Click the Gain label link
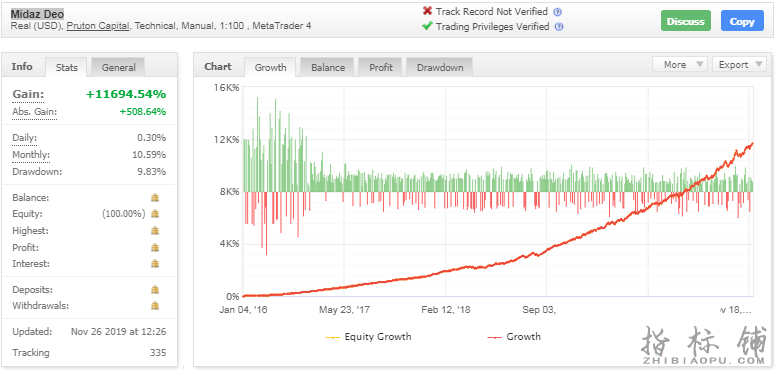Image resolution: width=775 pixels, height=370 pixels. (28, 95)
